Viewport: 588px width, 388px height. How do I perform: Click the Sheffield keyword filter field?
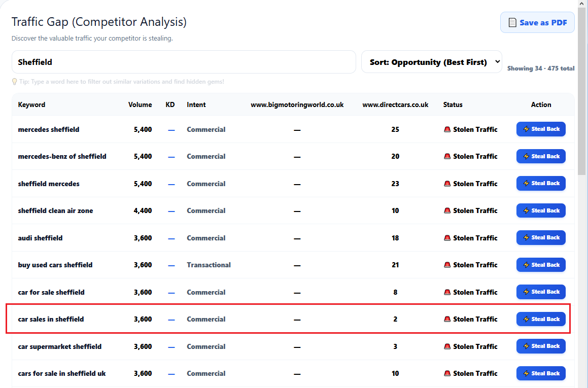(x=184, y=62)
